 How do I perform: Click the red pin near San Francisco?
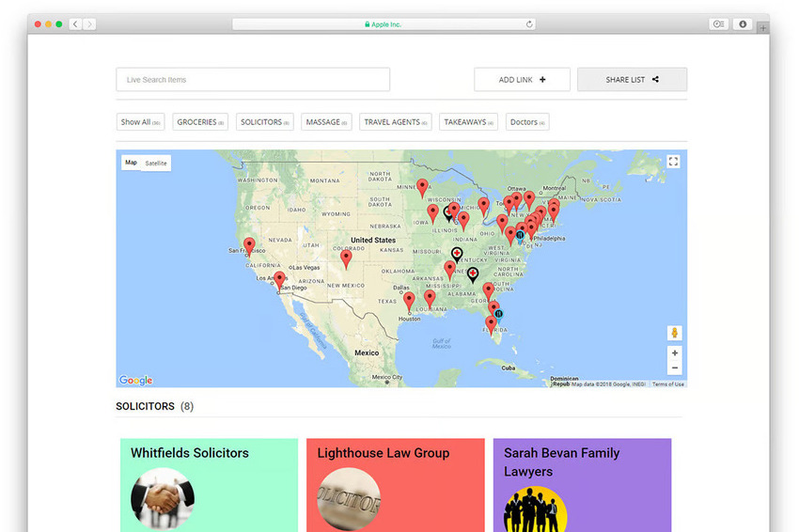pyautogui.click(x=249, y=245)
